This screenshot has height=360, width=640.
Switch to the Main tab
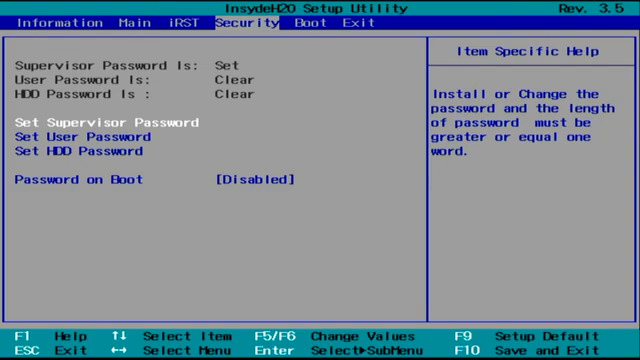135,23
